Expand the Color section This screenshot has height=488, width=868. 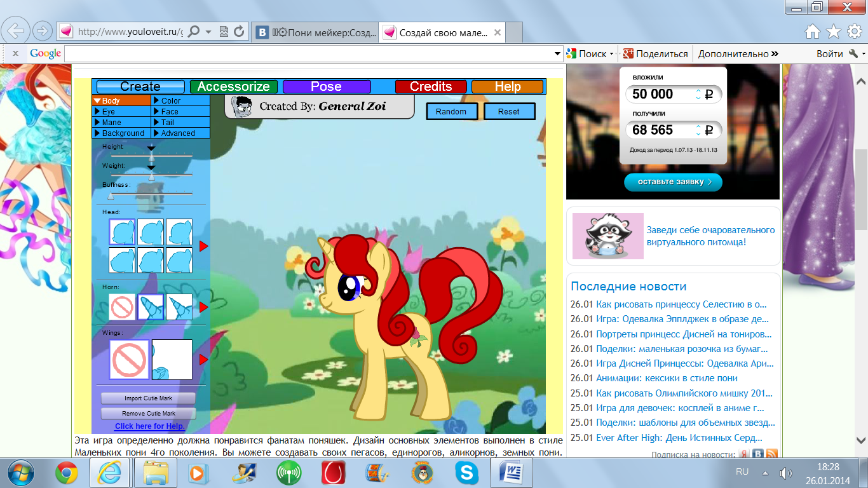(x=180, y=100)
